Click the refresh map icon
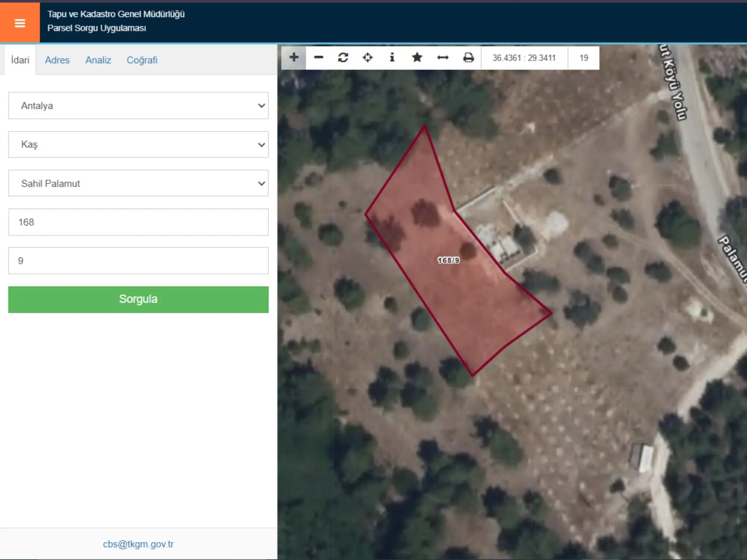Image resolution: width=747 pixels, height=560 pixels. coord(343,57)
